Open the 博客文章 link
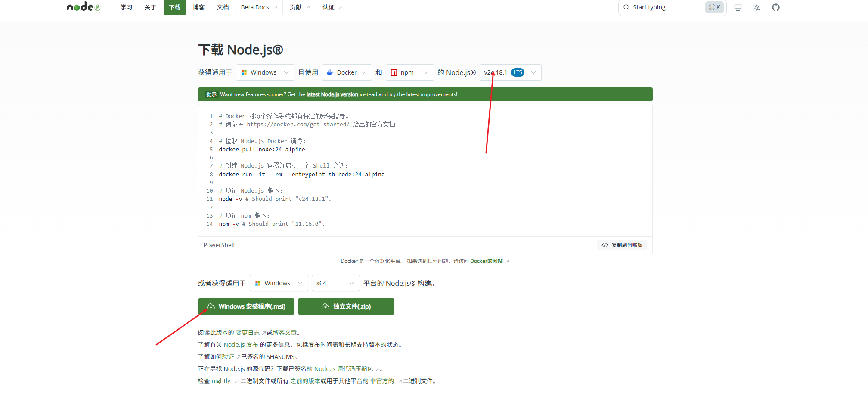 coord(285,333)
